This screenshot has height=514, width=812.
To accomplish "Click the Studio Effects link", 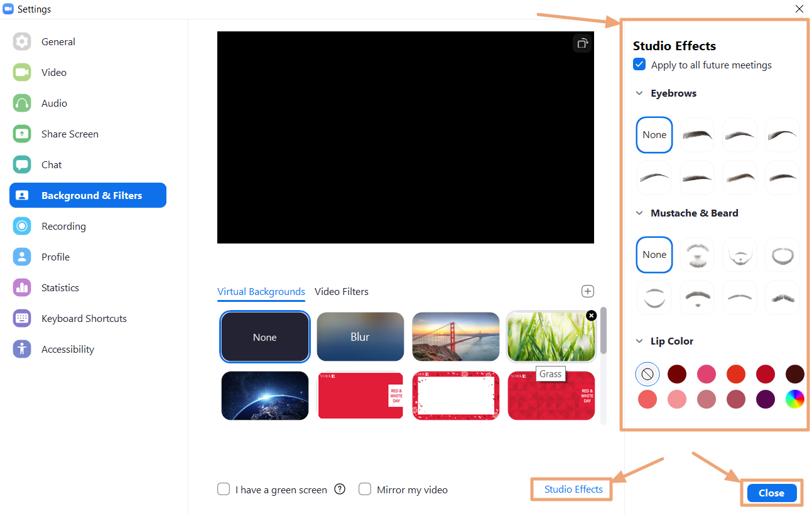I will click(x=572, y=489).
